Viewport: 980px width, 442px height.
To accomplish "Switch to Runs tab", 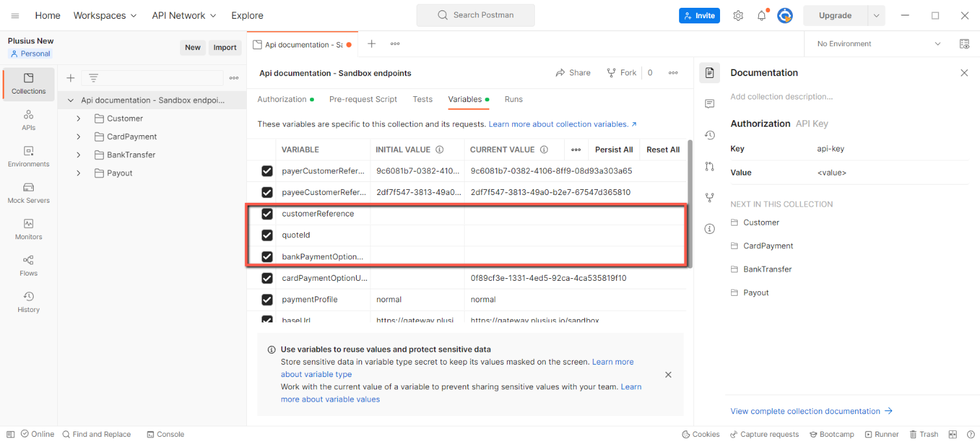I will point(513,99).
